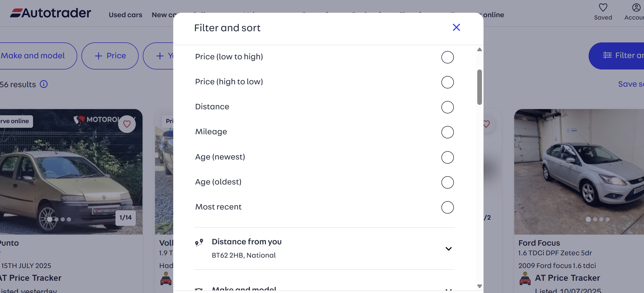This screenshot has height=293, width=644.
Task: Open the Used cars menu
Action: [125, 15]
